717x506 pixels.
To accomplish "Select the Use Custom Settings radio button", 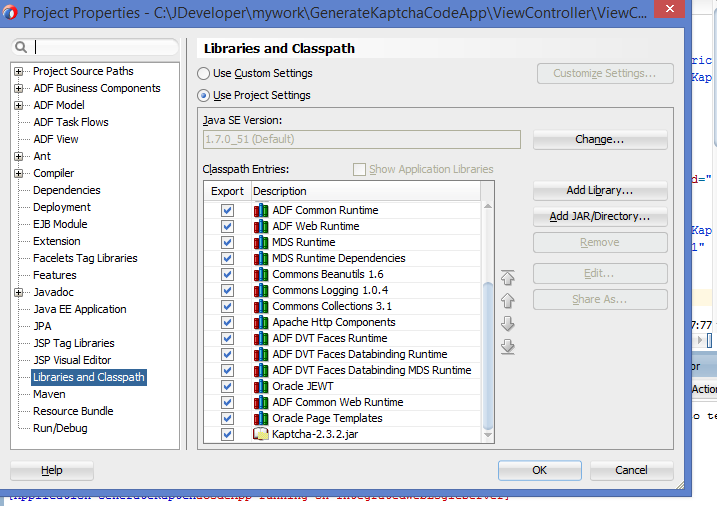I will [203, 74].
